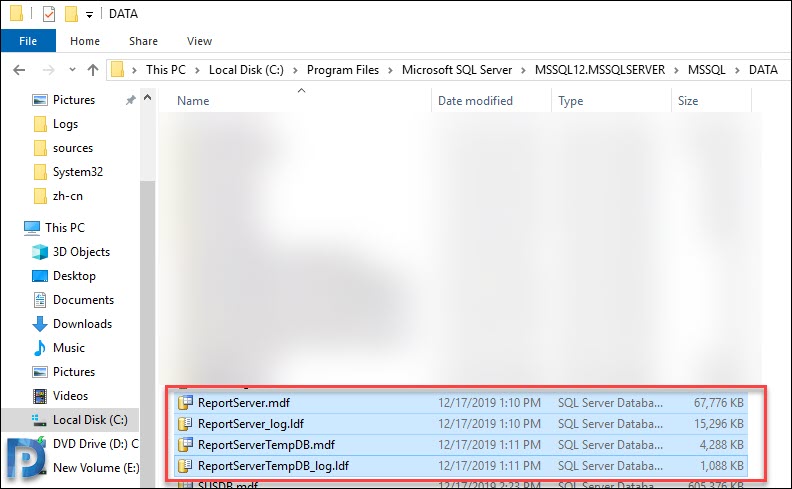Click the title bar folder icon

(x=17, y=13)
